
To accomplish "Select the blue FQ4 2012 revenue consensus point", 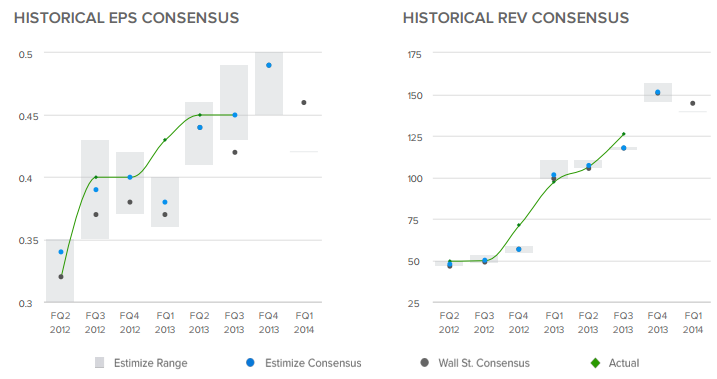I will tap(519, 249).
